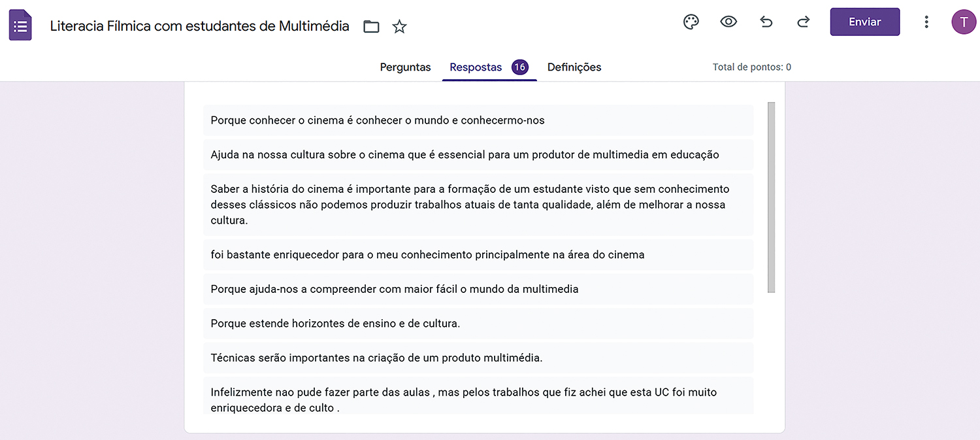Open the customize theme palette
The image size is (980, 440).
coord(691,22)
